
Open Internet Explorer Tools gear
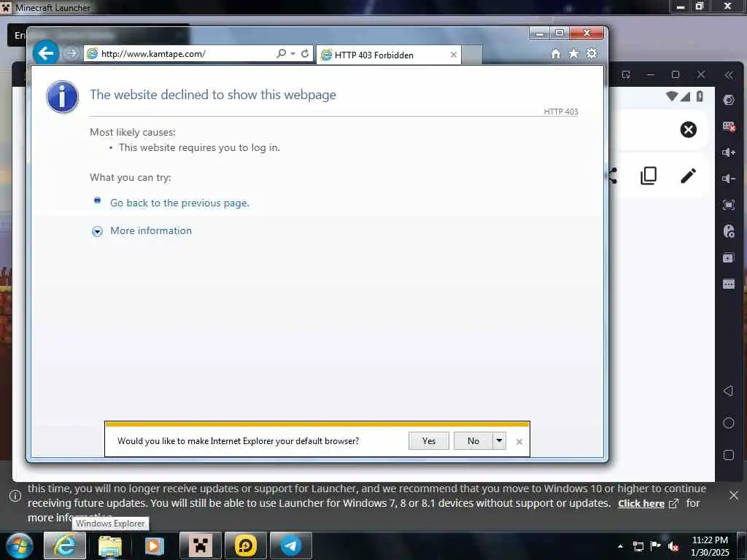pos(591,53)
